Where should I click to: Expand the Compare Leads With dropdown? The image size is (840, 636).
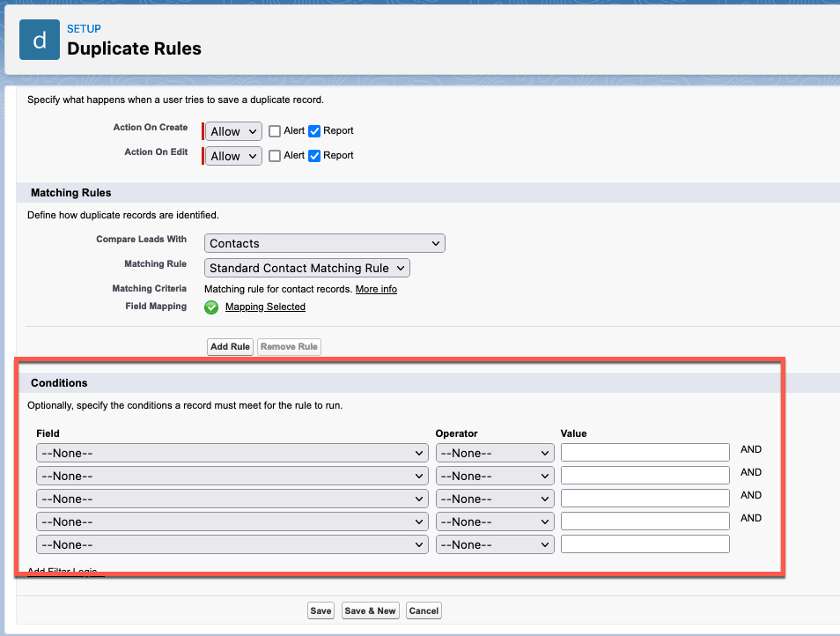325,243
